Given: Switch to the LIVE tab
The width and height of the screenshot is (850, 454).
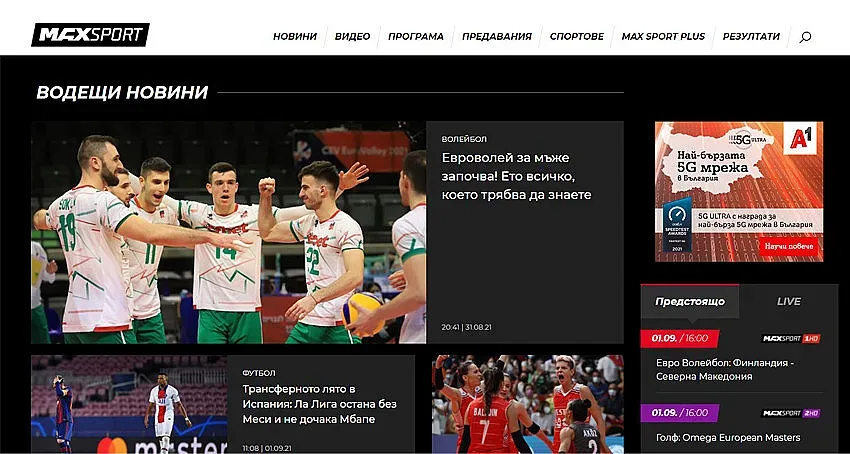Looking at the screenshot, I should tap(788, 301).
